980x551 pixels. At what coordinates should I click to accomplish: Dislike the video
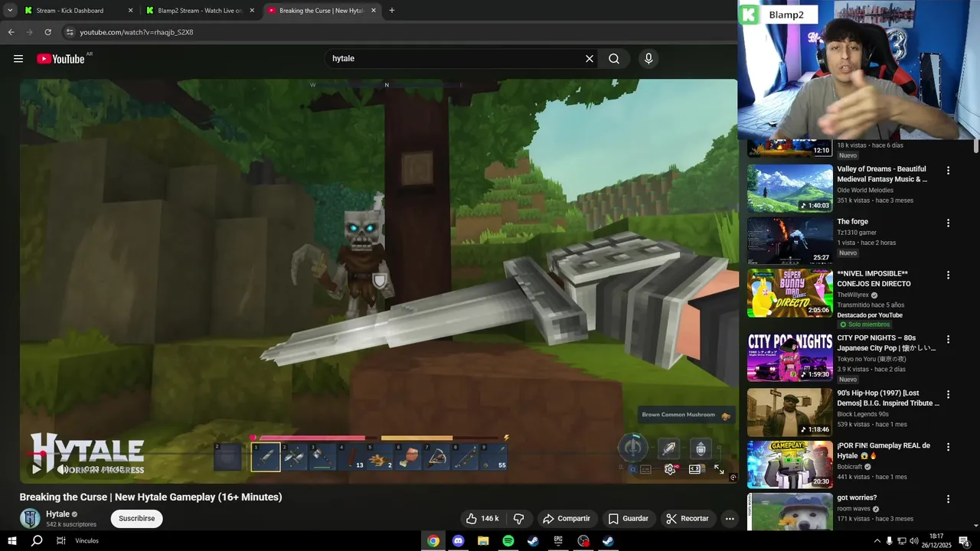(518, 518)
